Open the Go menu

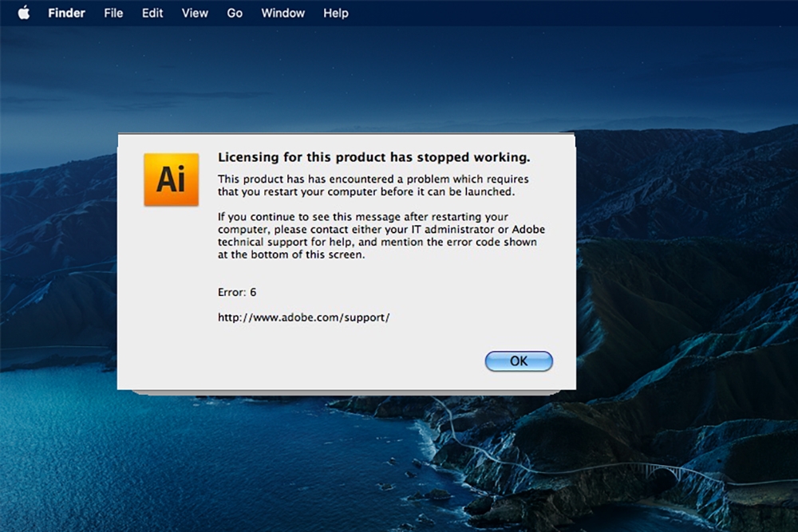pos(234,13)
